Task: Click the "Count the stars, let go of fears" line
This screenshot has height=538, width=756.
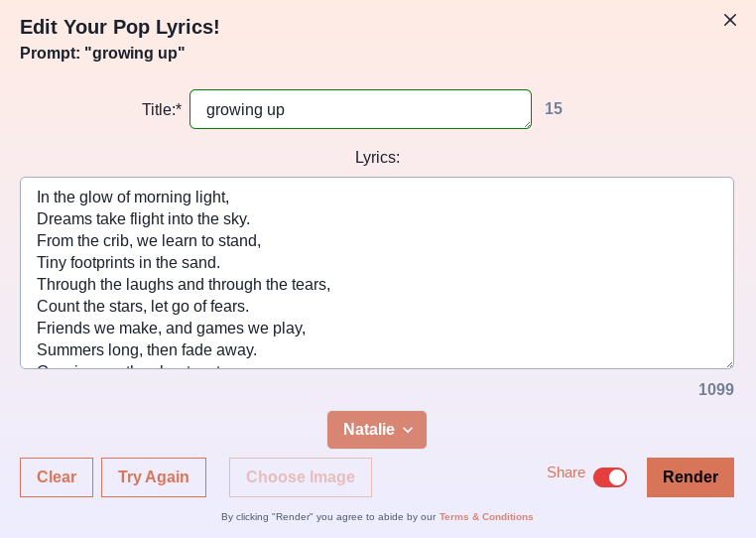Action: [143, 307]
